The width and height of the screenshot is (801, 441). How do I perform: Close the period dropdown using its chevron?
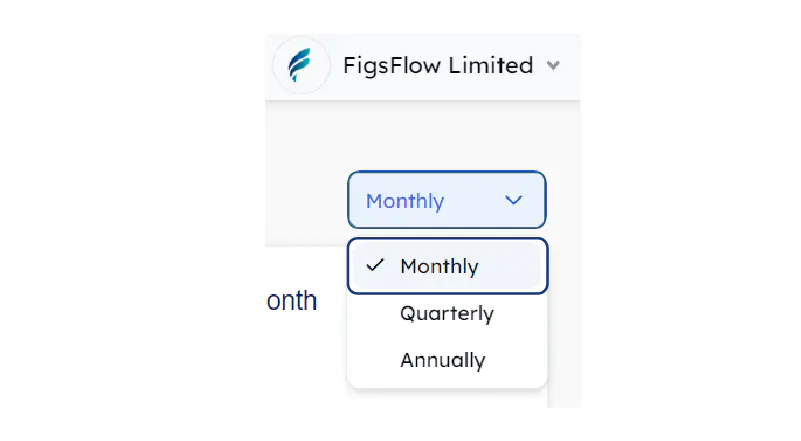click(x=514, y=200)
